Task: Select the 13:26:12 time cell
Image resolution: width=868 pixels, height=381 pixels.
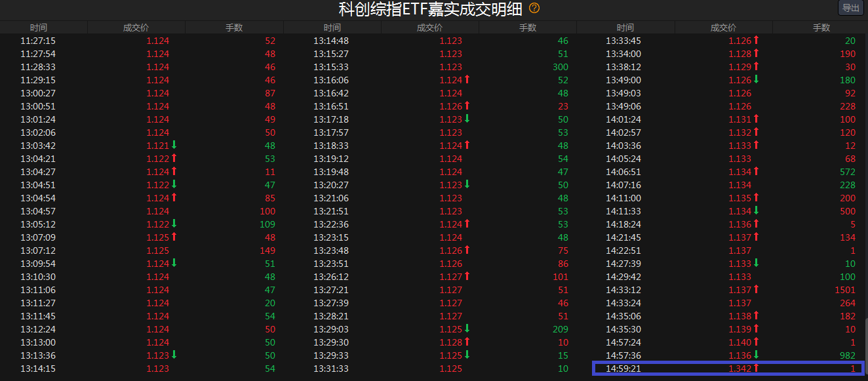Action: [331, 277]
